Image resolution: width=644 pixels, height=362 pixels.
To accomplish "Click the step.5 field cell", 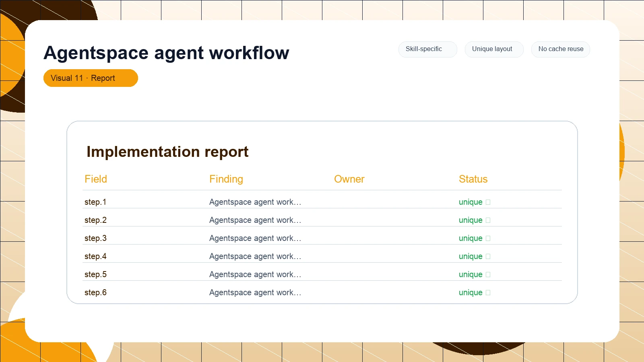I will pyautogui.click(x=95, y=274).
